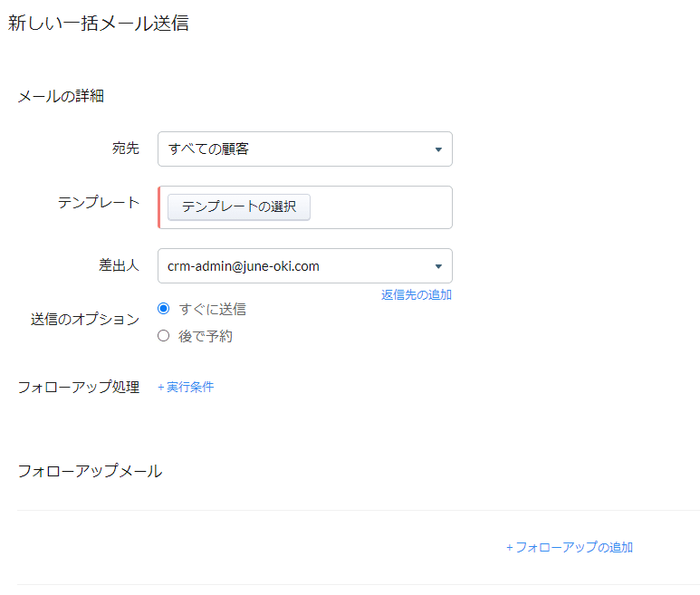Click the 宛先 field label

[125, 149]
